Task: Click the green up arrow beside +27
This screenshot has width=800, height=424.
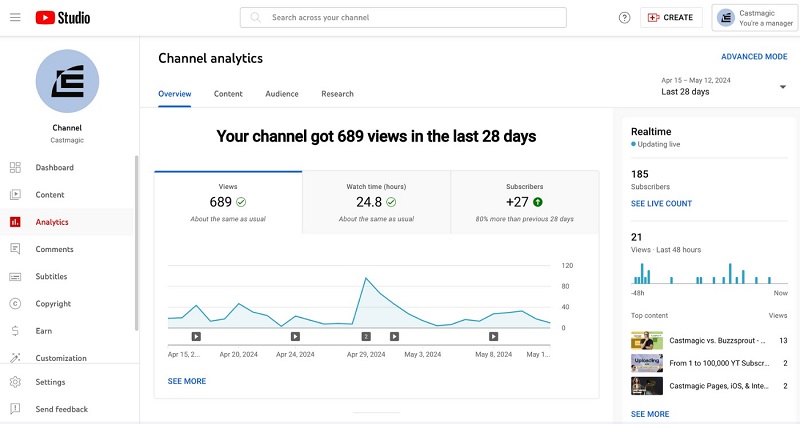Action: click(x=538, y=202)
